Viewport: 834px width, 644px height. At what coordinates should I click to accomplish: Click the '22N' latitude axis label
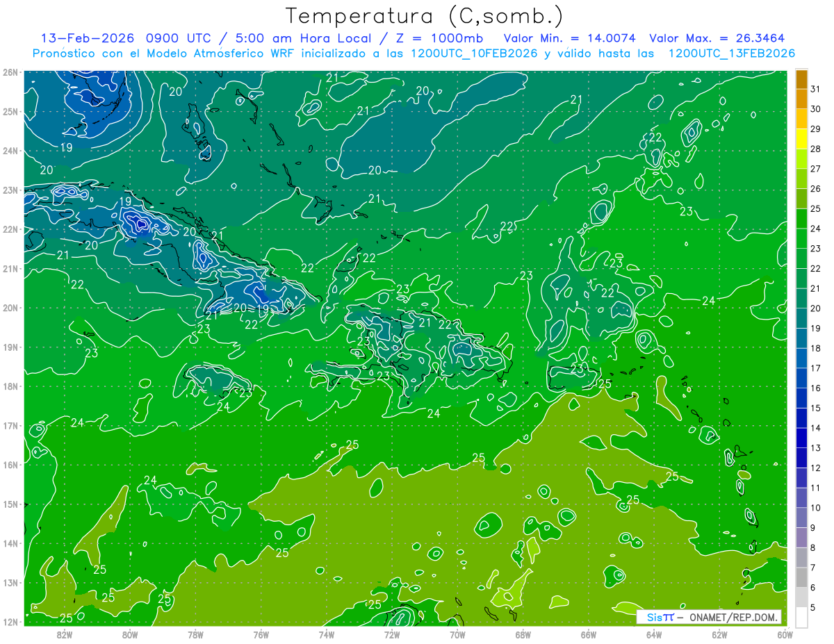[10, 229]
